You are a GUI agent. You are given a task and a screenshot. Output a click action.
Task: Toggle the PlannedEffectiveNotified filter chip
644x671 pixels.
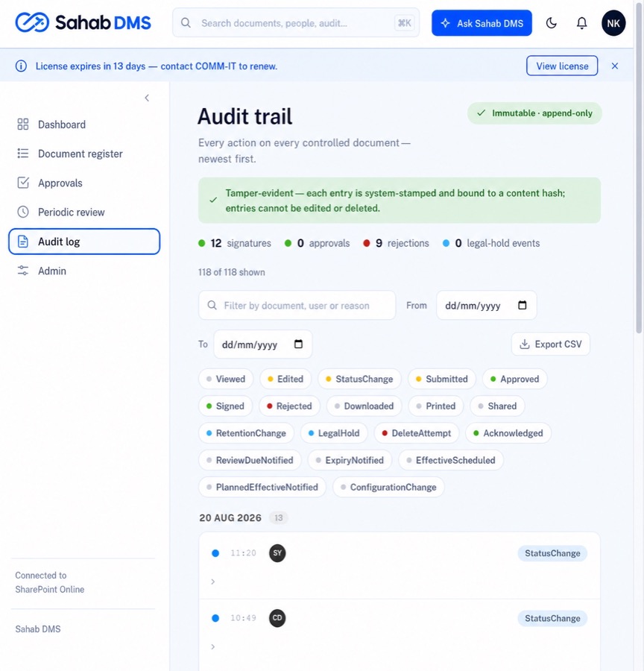pyautogui.click(x=262, y=487)
